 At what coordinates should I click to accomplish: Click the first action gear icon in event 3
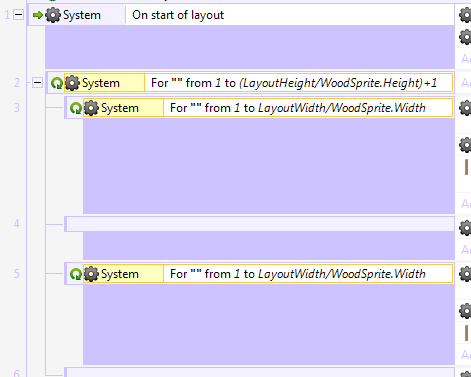pyautogui.click(x=465, y=108)
